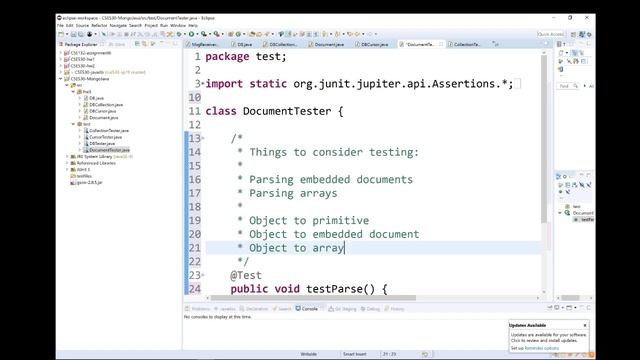
Task: Select DBCollection.java in Package Explorer
Action: (x=106, y=104)
